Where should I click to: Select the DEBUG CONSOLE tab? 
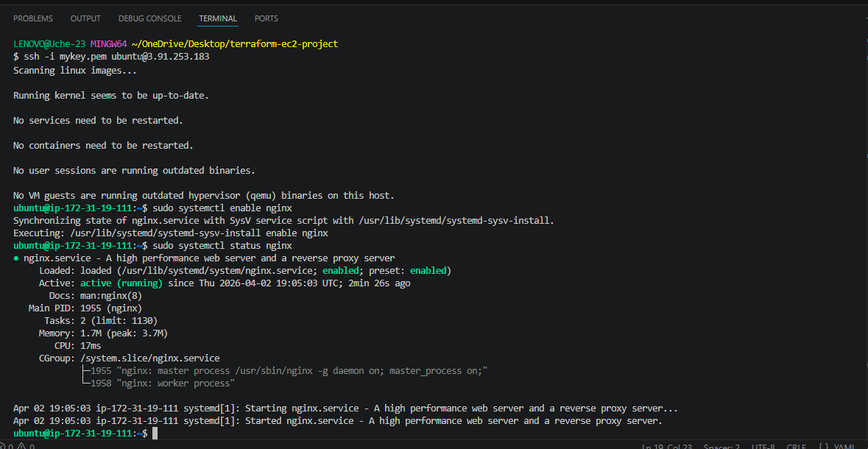[149, 18]
